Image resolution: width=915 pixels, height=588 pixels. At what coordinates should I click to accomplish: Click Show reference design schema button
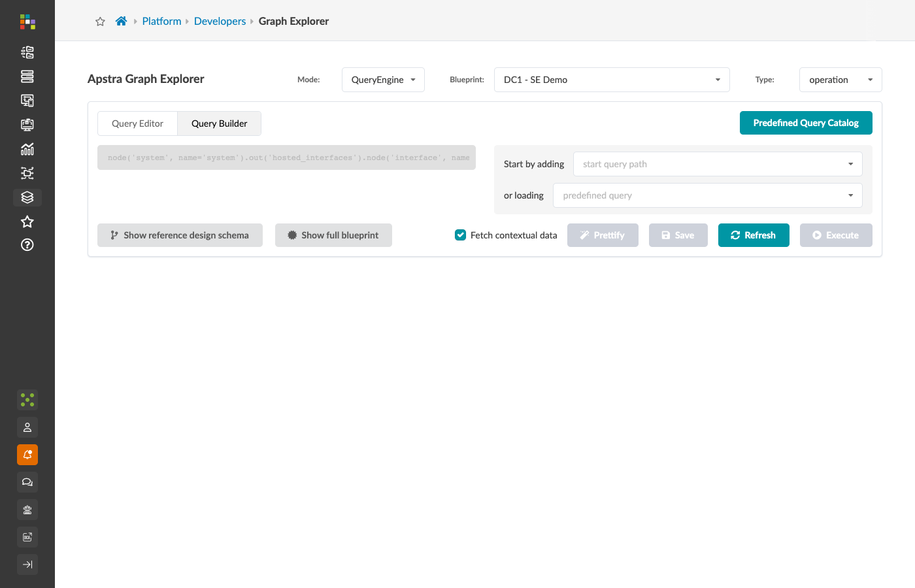click(x=180, y=235)
